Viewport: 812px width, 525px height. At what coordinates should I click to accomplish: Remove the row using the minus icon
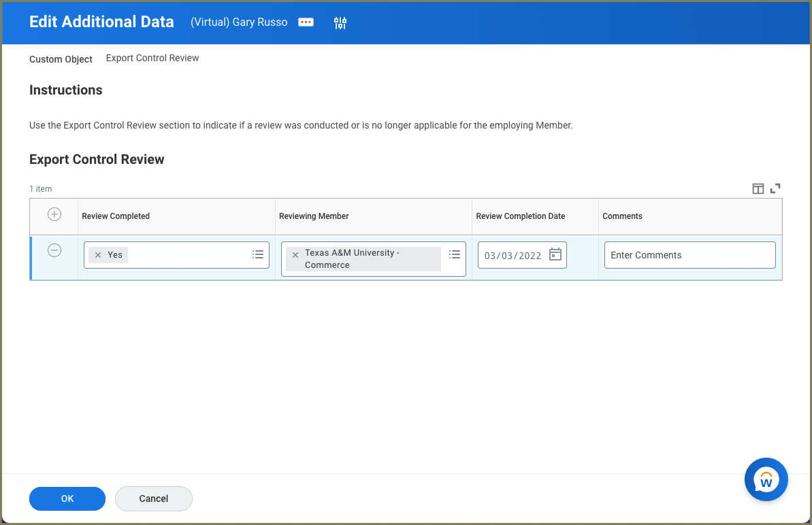click(54, 250)
